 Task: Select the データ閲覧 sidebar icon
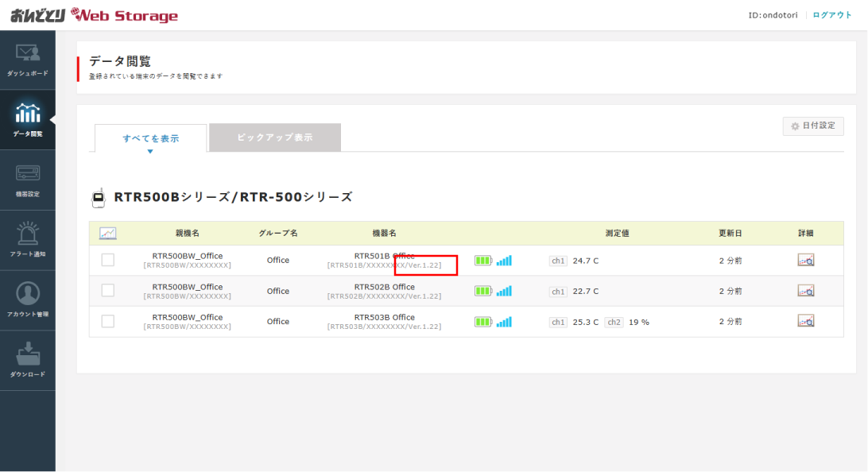28,119
